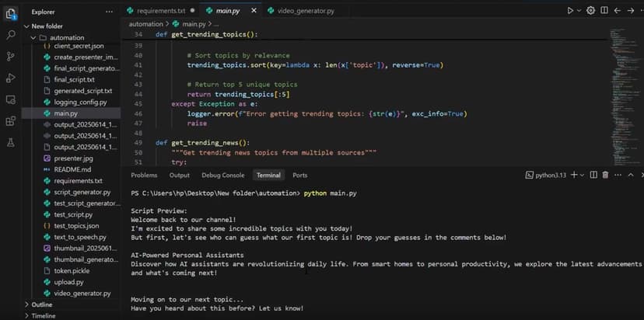644x320 pixels.
Task: Switch to the video_generator.py tab
Action: [299, 11]
